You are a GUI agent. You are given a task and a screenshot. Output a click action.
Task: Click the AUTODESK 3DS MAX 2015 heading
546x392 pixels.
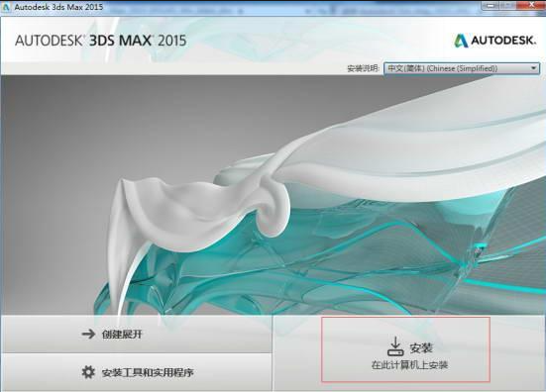tap(101, 41)
